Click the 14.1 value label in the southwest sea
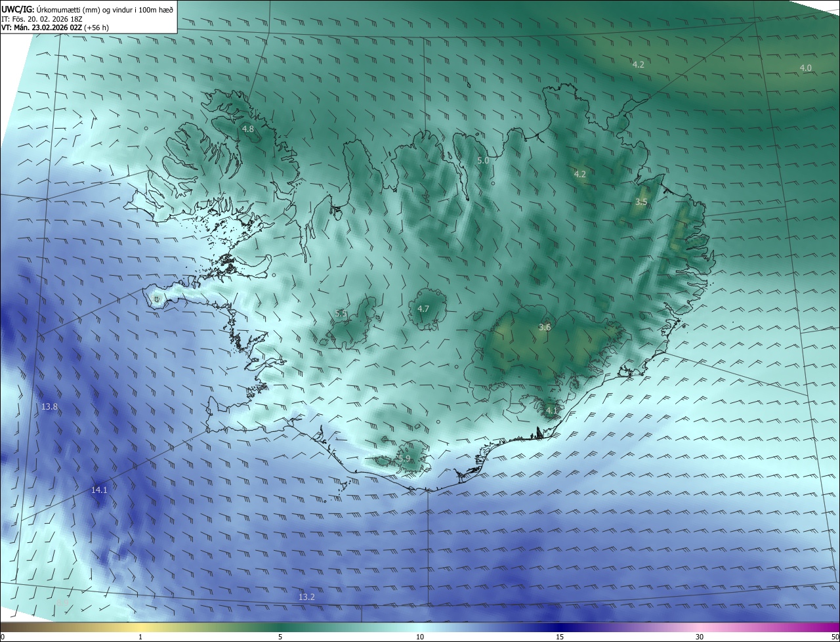The width and height of the screenshot is (840, 642). [x=99, y=490]
